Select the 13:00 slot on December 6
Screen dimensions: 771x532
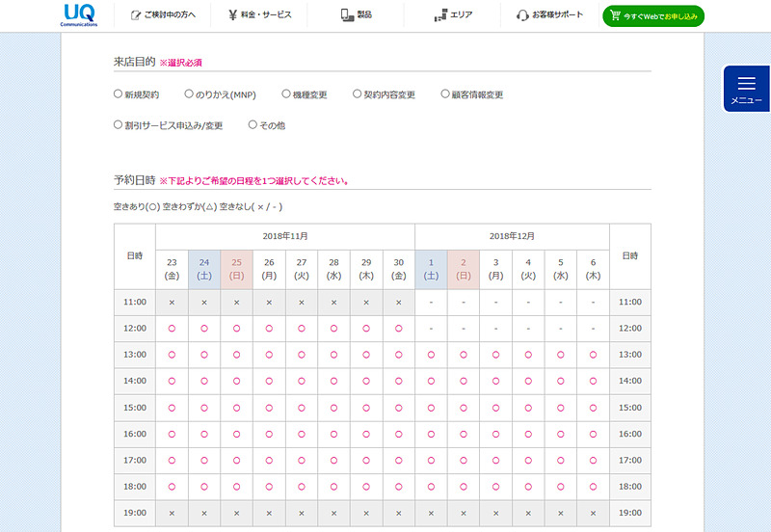593,355
